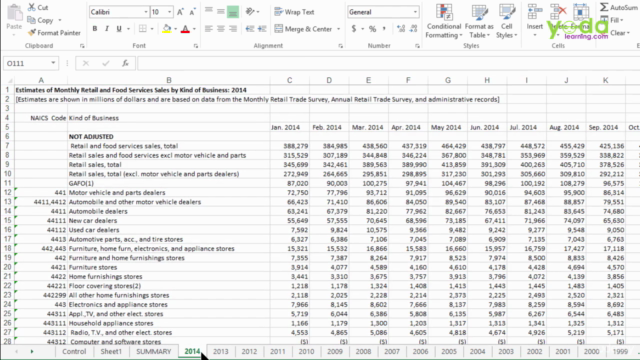Open Format as Table menu
This screenshot has width=640, height=360.
(479, 21)
